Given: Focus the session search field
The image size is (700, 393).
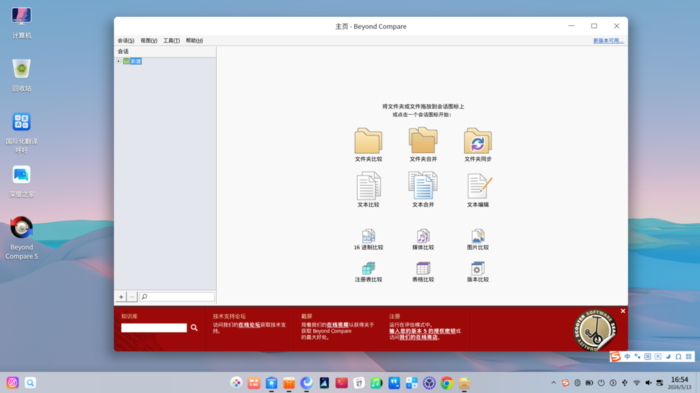Looking at the screenshot, I should [x=177, y=297].
